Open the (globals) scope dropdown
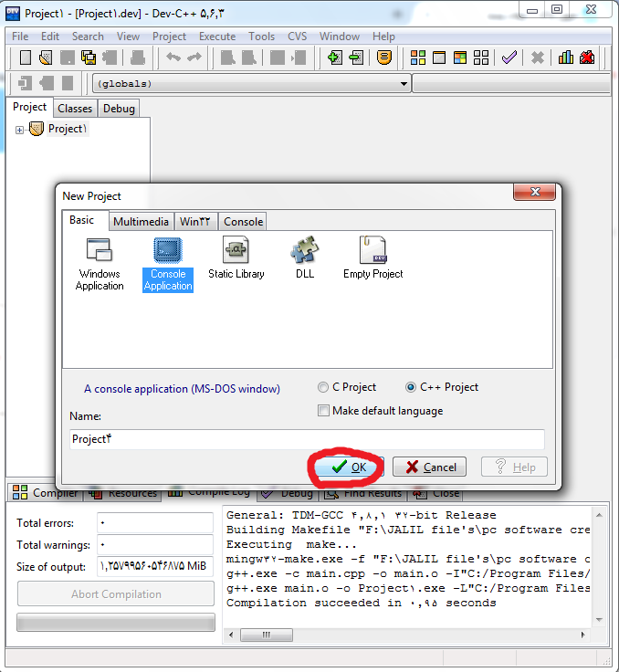619x672 pixels. [404, 84]
